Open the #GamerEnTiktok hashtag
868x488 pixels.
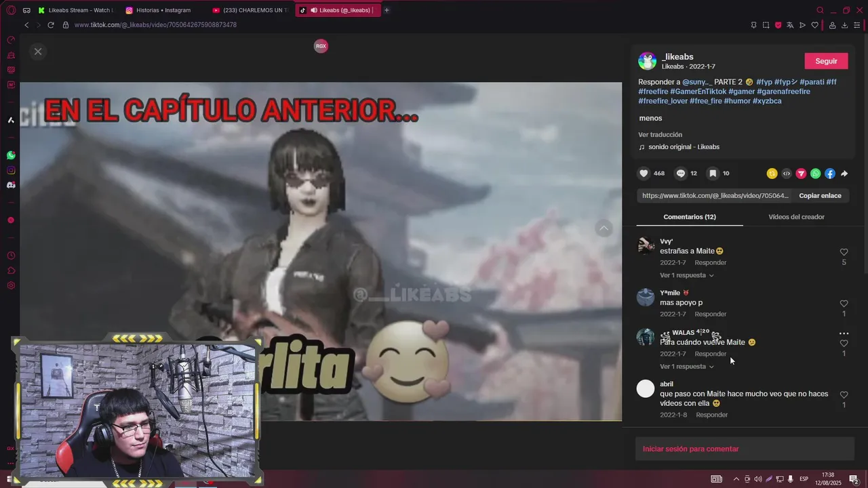(698, 91)
